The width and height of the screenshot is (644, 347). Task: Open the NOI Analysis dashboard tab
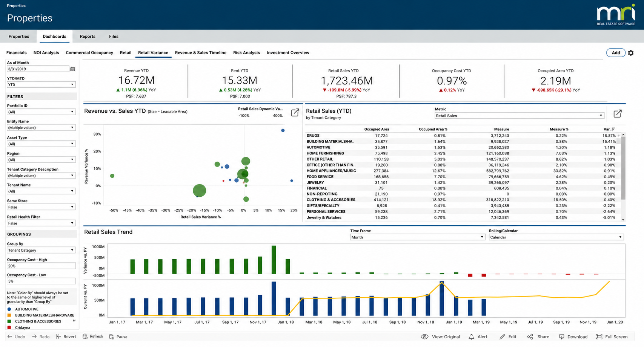tap(46, 53)
